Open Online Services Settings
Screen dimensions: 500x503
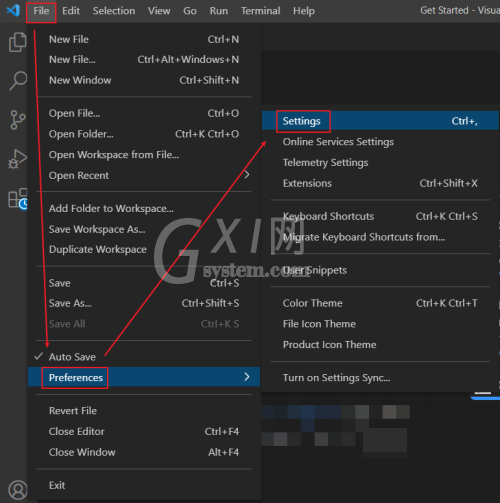pyautogui.click(x=380, y=142)
